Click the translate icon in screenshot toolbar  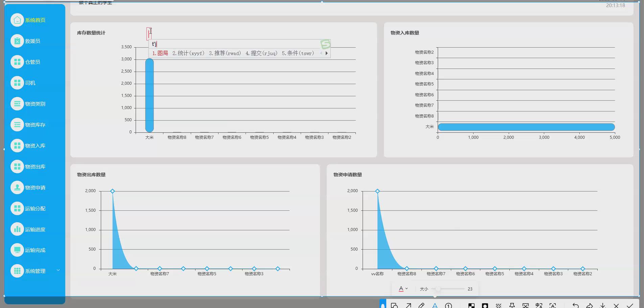539,305
